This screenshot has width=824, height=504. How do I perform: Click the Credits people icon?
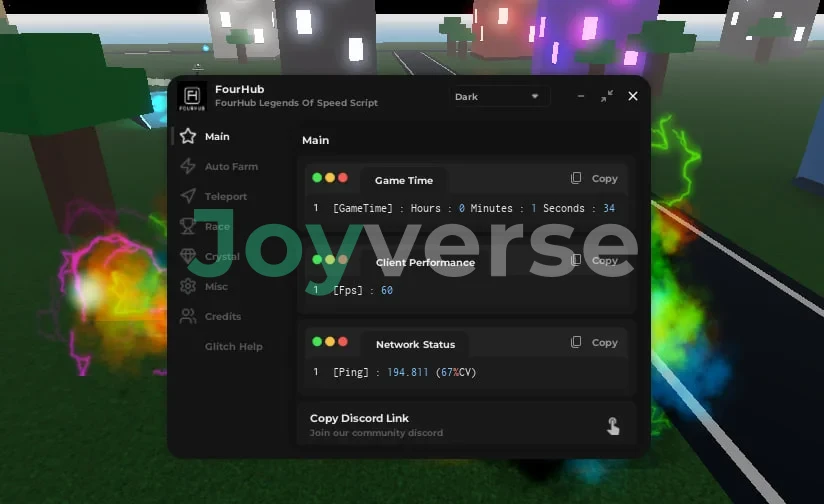coord(187,316)
